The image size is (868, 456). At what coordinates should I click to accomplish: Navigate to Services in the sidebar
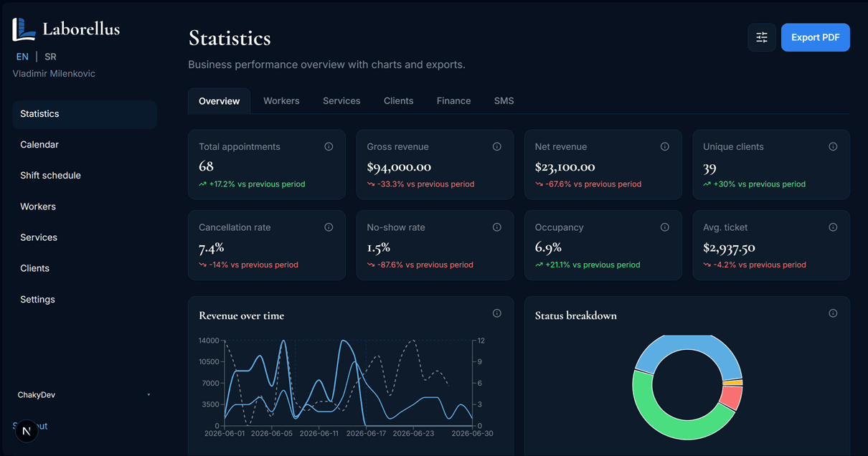85,237
